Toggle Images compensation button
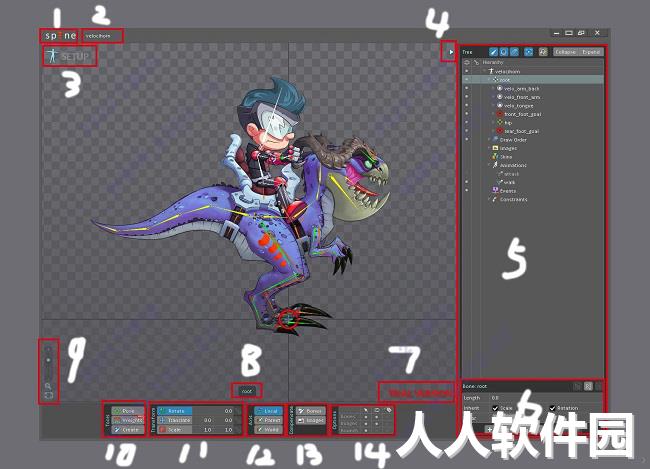The image size is (650, 469). (311, 420)
